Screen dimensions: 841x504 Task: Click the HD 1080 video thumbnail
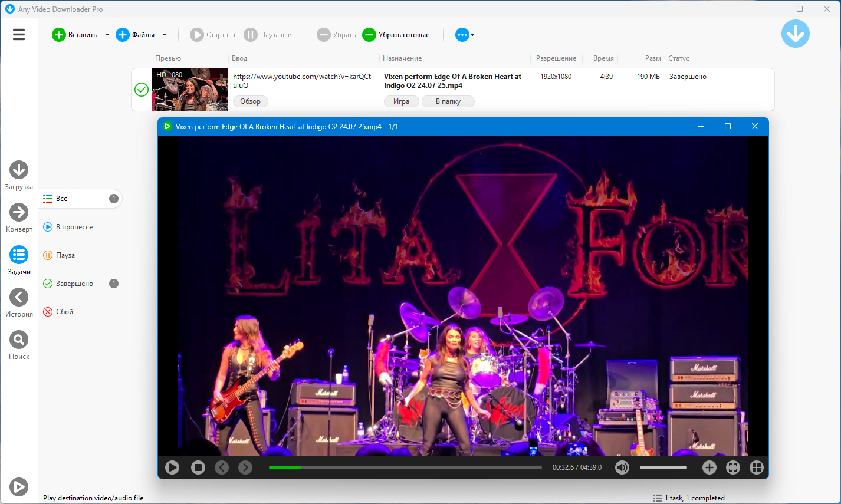pyautogui.click(x=190, y=90)
